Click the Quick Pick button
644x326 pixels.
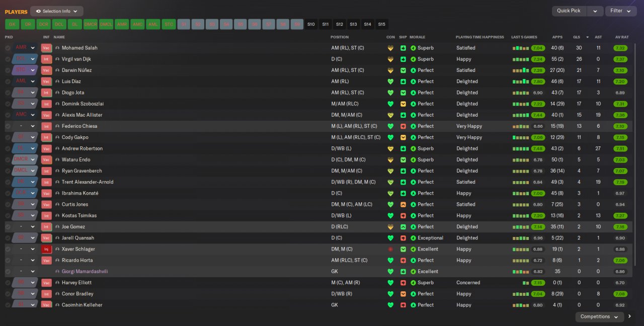coord(569,11)
